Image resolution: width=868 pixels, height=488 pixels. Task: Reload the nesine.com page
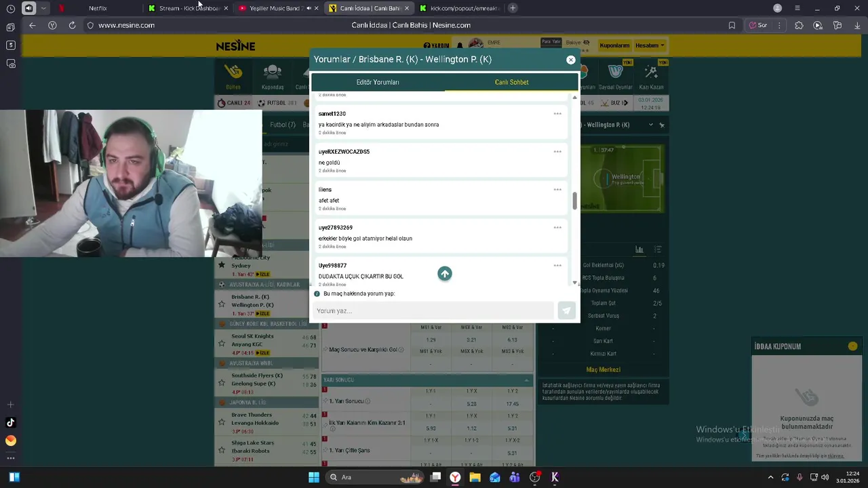click(x=72, y=25)
